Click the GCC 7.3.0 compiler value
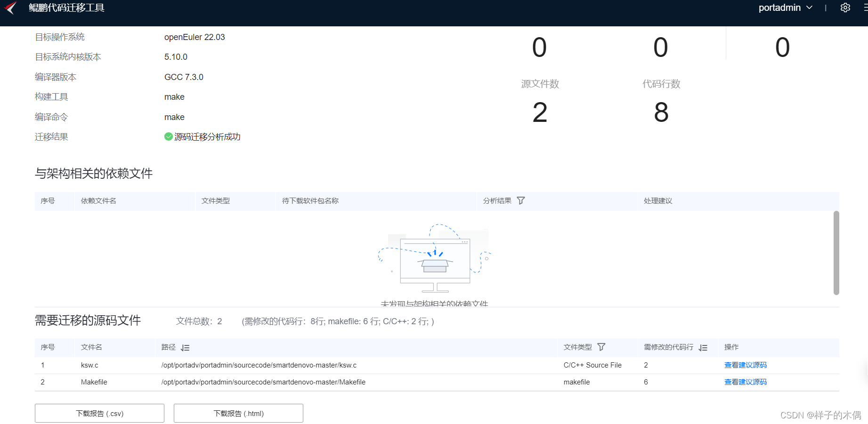The width and height of the screenshot is (868, 424). click(x=184, y=77)
